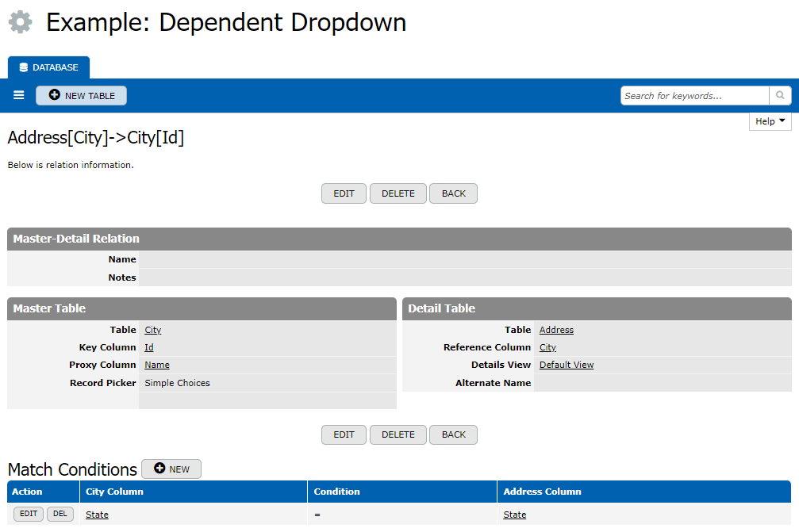The width and height of the screenshot is (799, 532).
Task: Click the top Edit button
Action: 344,193
